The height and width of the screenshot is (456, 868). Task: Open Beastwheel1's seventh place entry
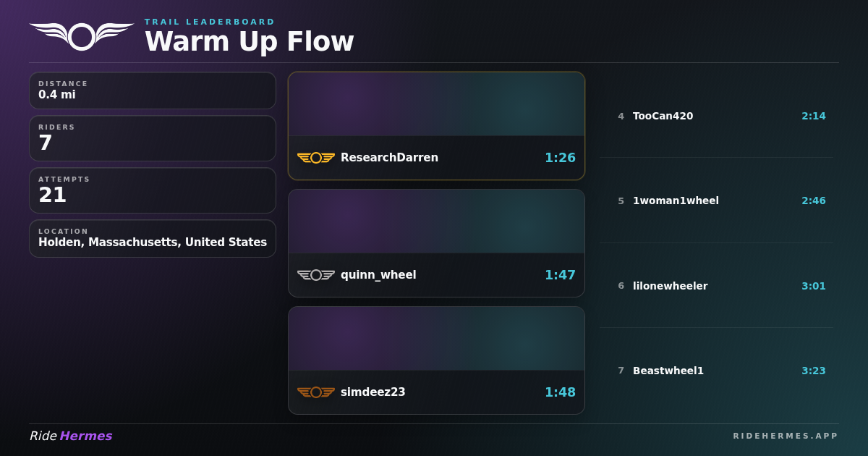716,371
